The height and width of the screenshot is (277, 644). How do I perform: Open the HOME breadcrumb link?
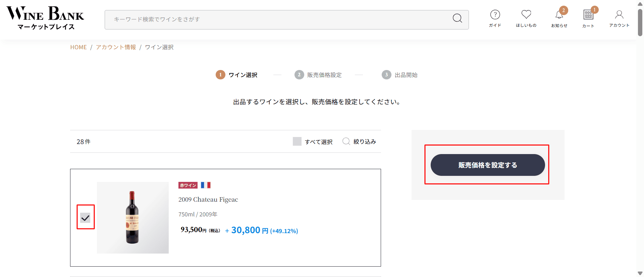pyautogui.click(x=78, y=47)
